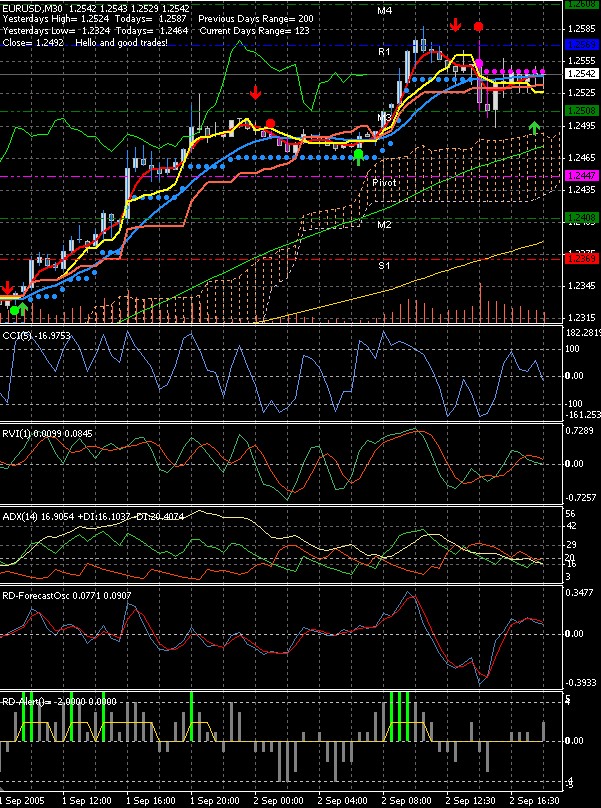Select the Pivot level label

click(383, 182)
